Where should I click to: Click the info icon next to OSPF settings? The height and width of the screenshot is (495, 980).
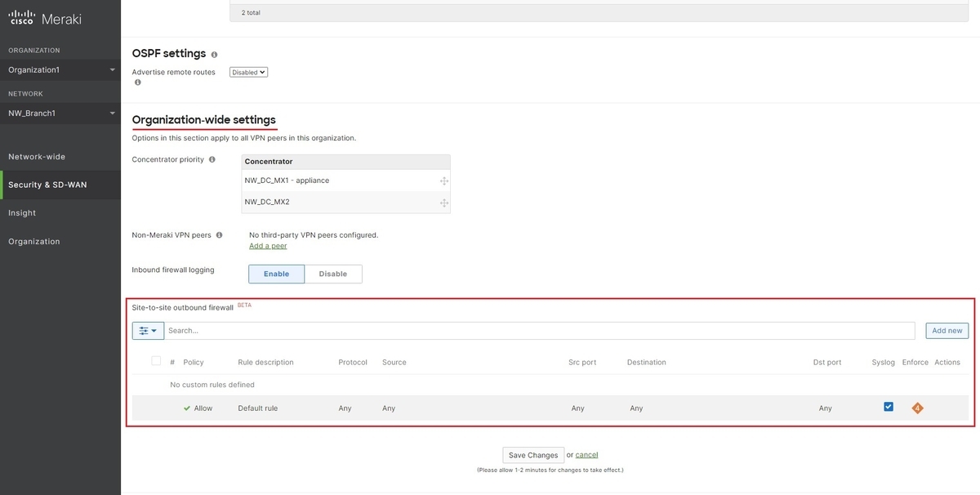(x=213, y=53)
